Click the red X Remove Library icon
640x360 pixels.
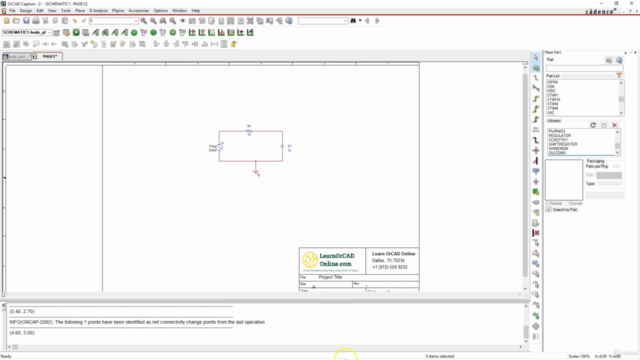[x=615, y=125]
